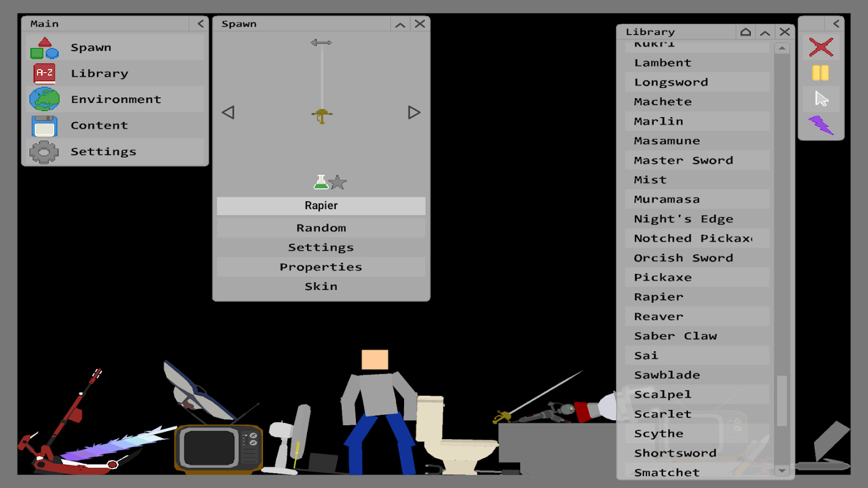Open Properties in the Spawn panel
The image size is (868, 488).
(x=321, y=267)
